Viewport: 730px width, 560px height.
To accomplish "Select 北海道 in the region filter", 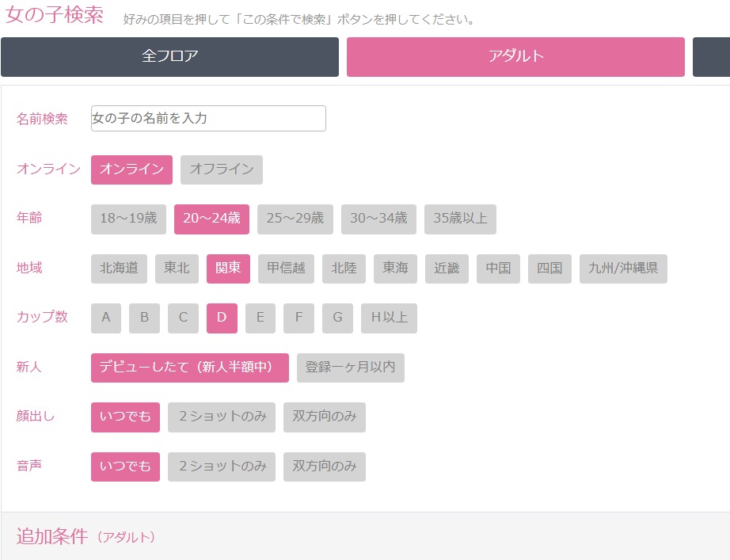I will [119, 269].
